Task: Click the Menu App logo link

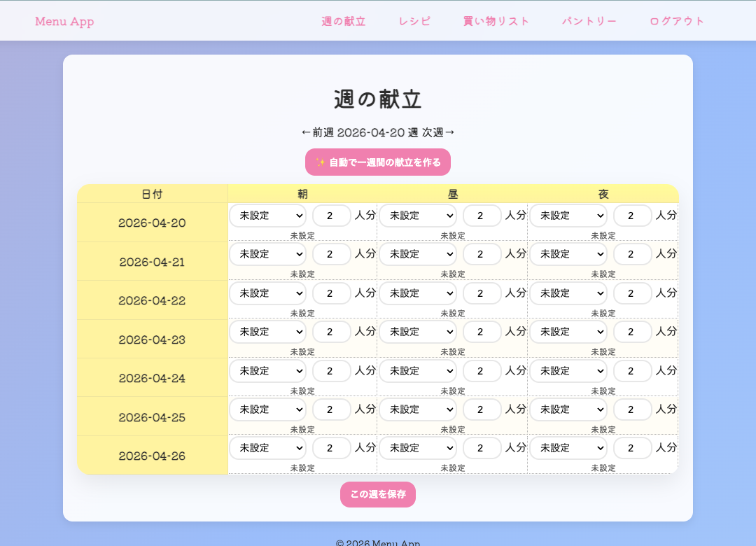Action: click(64, 21)
